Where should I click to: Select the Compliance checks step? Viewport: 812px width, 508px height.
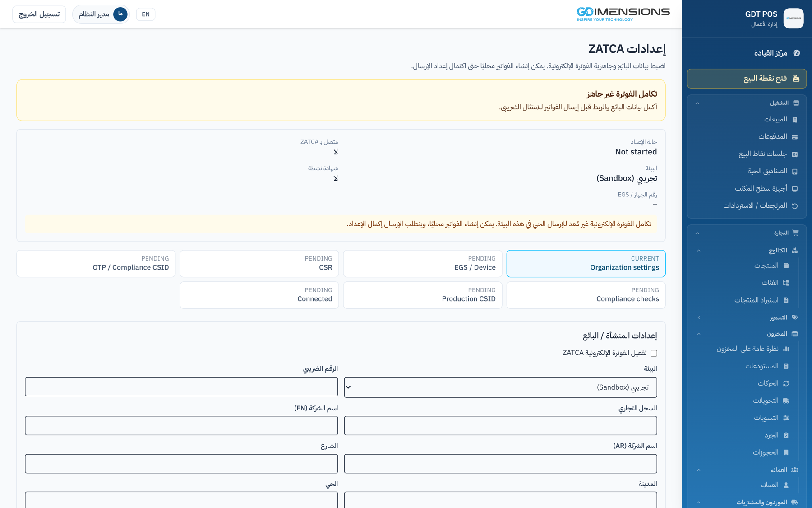tap(586, 295)
